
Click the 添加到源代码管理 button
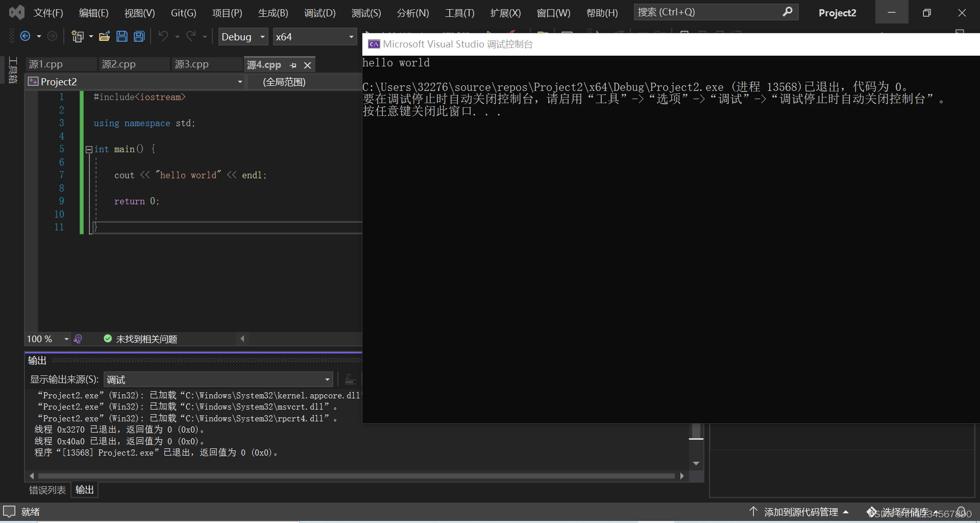point(800,512)
